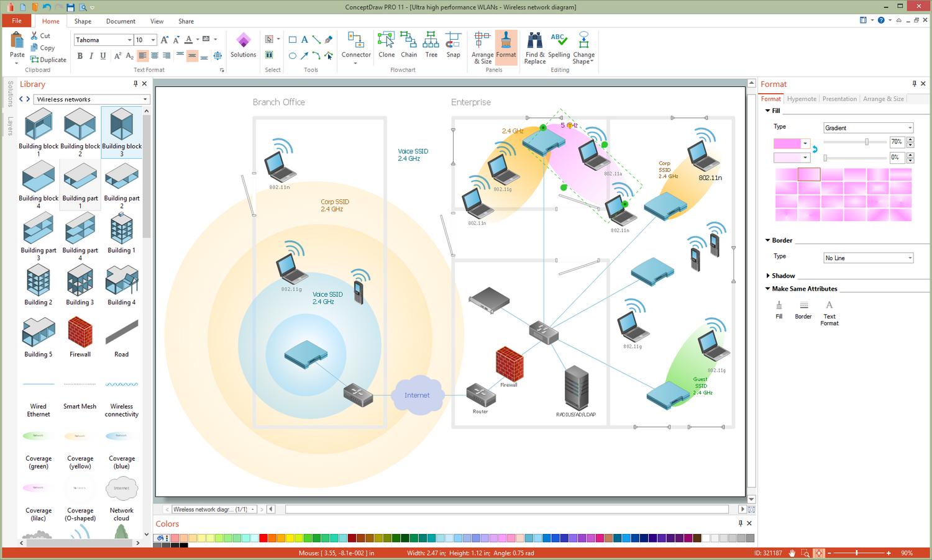Image resolution: width=932 pixels, height=560 pixels.
Task: Click Fill under Make Same Attributes
Action: 779,310
